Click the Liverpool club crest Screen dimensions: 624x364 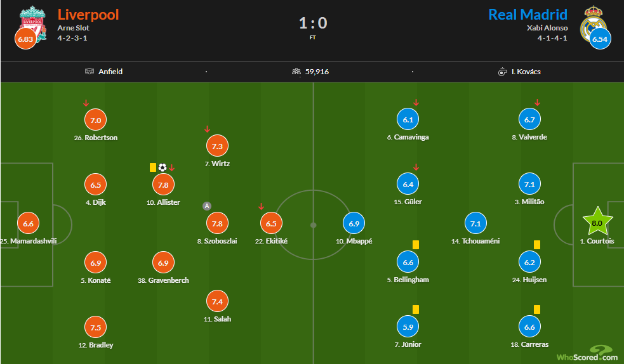[32, 23]
